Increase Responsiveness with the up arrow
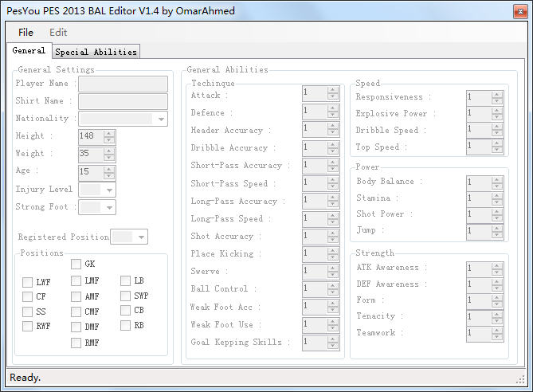Viewport: 533px width, 392px height. [x=496, y=95]
